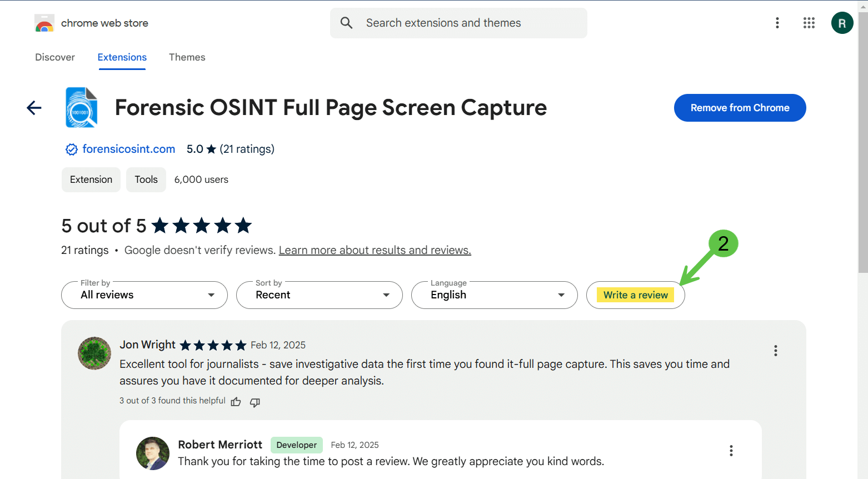The image size is (868, 479).
Task: Click Robert Merriott's profile picture
Action: tap(153, 453)
